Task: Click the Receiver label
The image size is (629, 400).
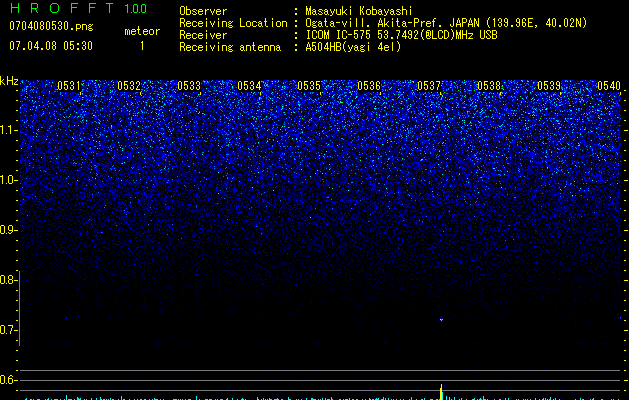Action: [203, 35]
